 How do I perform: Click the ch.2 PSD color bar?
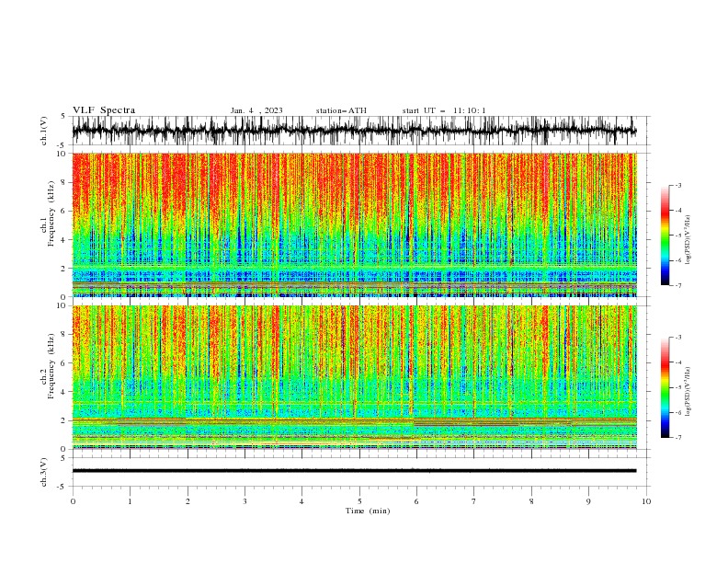coord(665,387)
